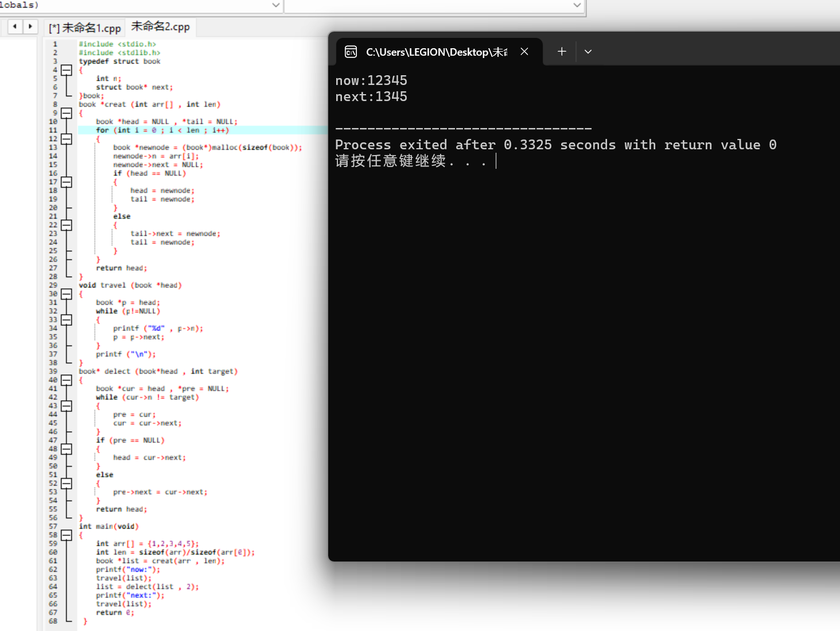This screenshot has width=840, height=631.
Task: Click the "void travel (book *head)" line
Action: coord(130,285)
